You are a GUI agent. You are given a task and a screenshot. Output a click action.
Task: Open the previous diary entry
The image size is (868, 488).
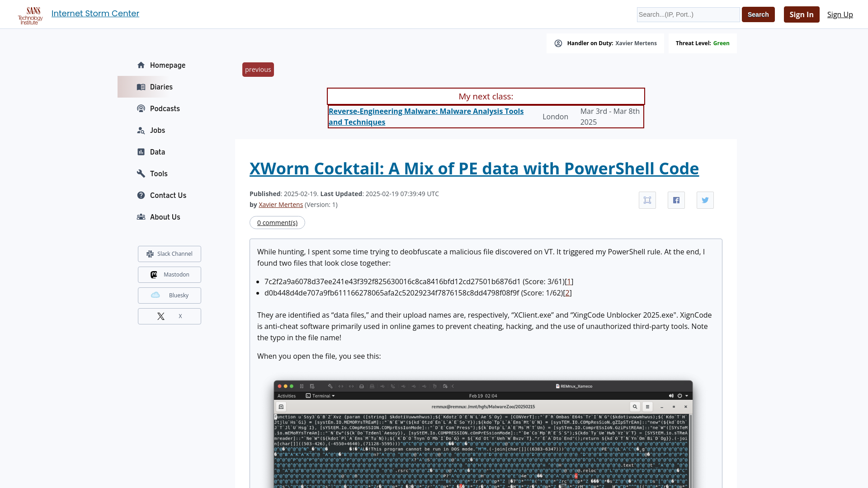258,69
